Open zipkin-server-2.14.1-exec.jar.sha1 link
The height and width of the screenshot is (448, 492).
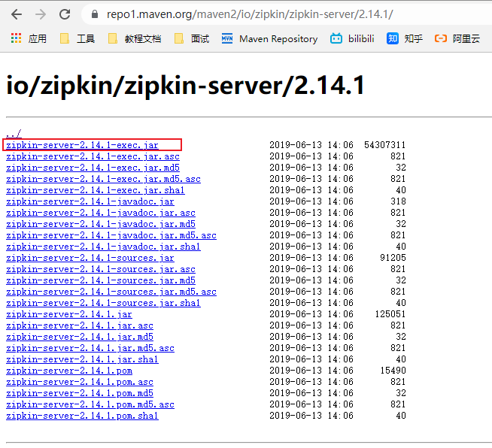96,190
